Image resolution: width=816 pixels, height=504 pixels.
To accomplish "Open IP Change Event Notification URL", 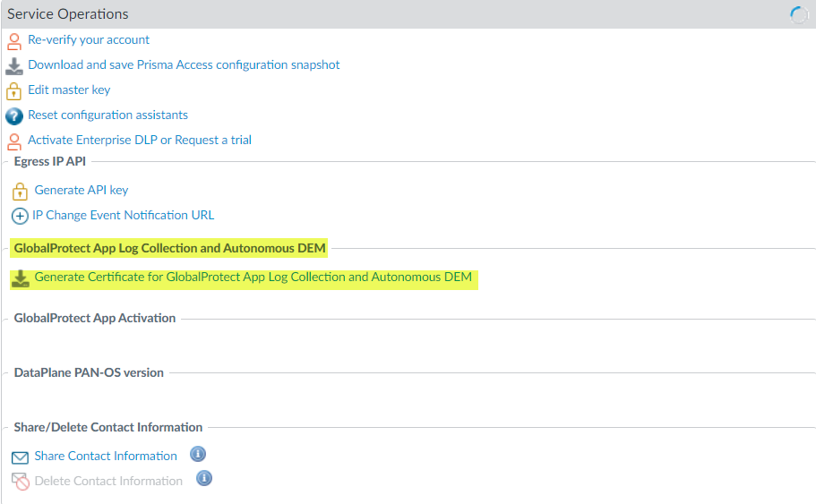I will coord(123,215).
